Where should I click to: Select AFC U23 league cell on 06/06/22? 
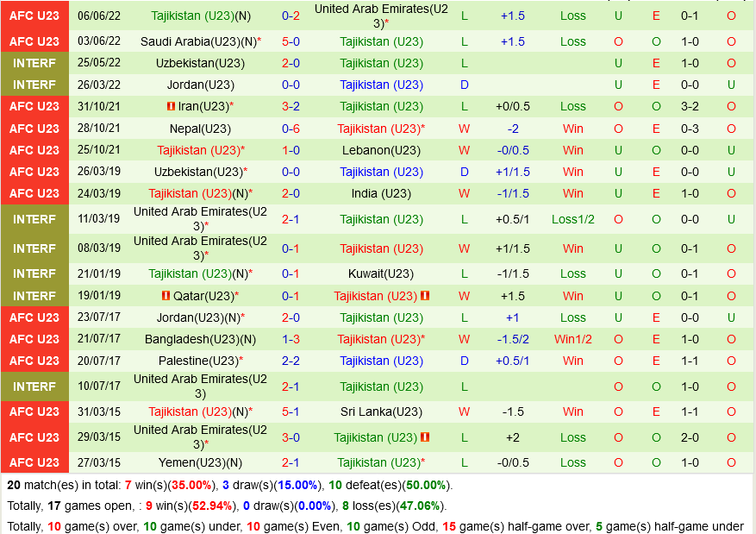click(x=34, y=16)
